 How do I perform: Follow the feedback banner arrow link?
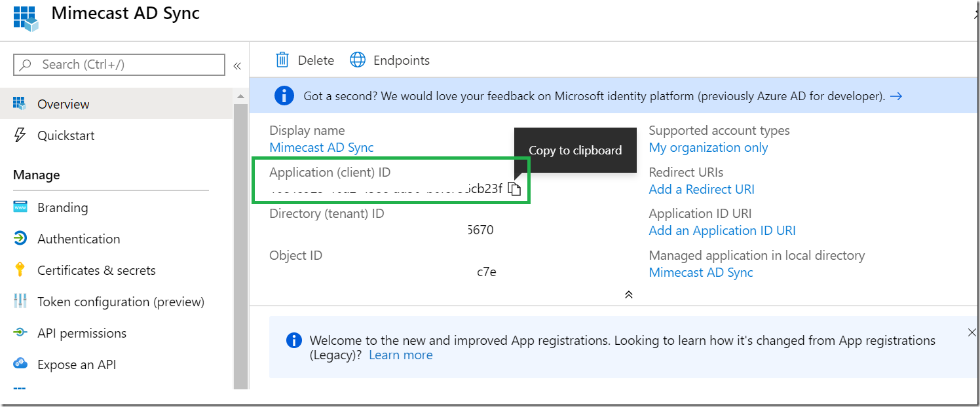[x=896, y=96]
